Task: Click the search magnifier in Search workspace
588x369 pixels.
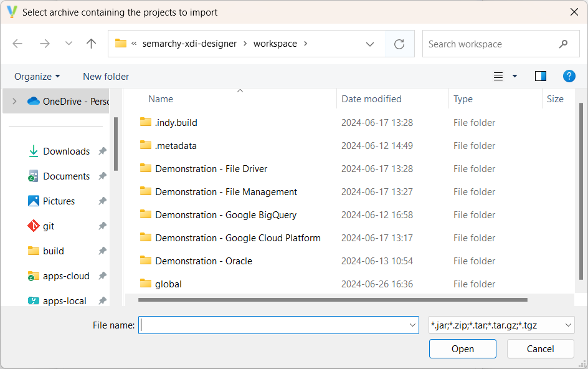Action: [x=564, y=44]
